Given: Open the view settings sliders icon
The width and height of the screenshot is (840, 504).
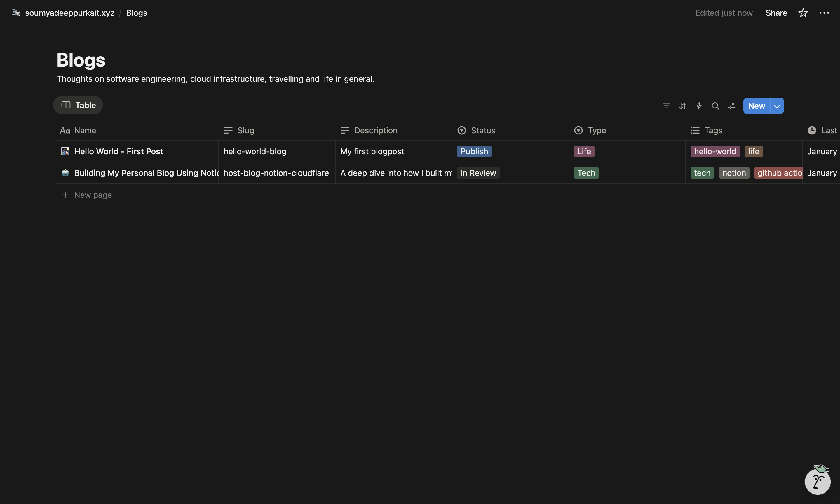Looking at the screenshot, I should pos(732,106).
